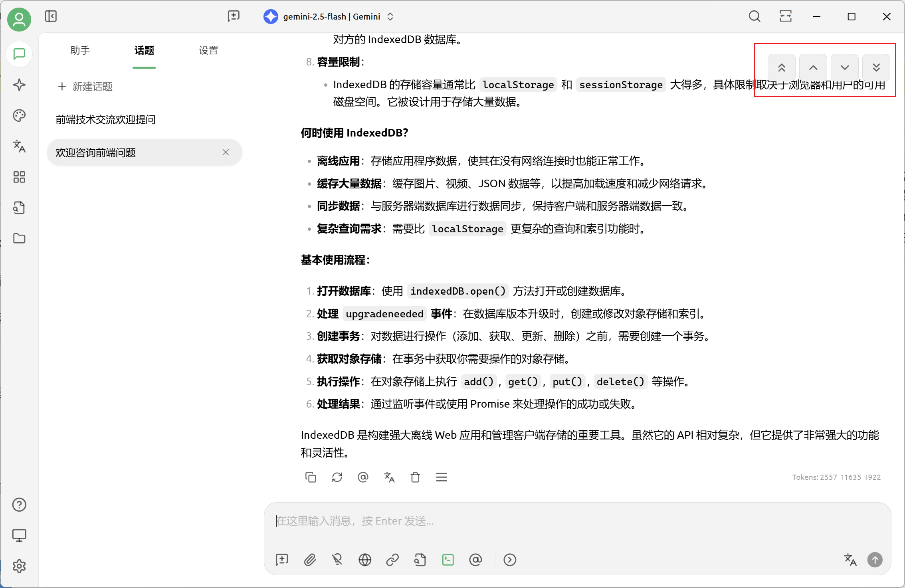Copy the assistant message
This screenshot has width=905, height=588.
coord(311,477)
